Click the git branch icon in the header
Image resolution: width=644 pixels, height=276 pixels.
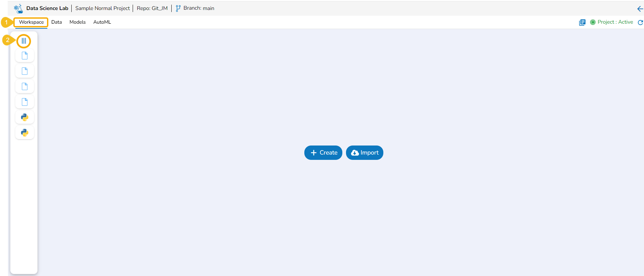click(178, 8)
